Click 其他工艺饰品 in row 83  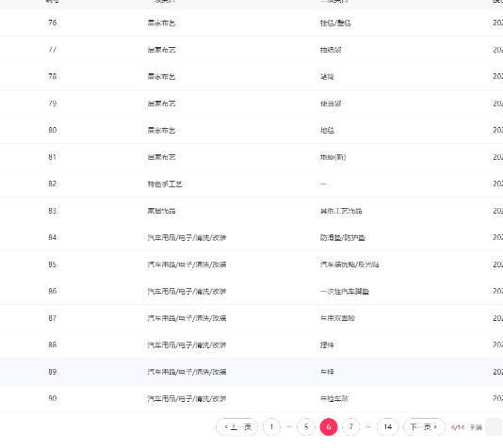(x=341, y=211)
